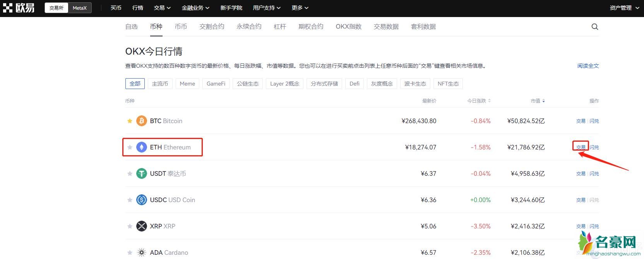Image resolution: width=644 pixels, height=259 pixels.
Task: Click the USDT Tether coin icon
Action: 142,173
